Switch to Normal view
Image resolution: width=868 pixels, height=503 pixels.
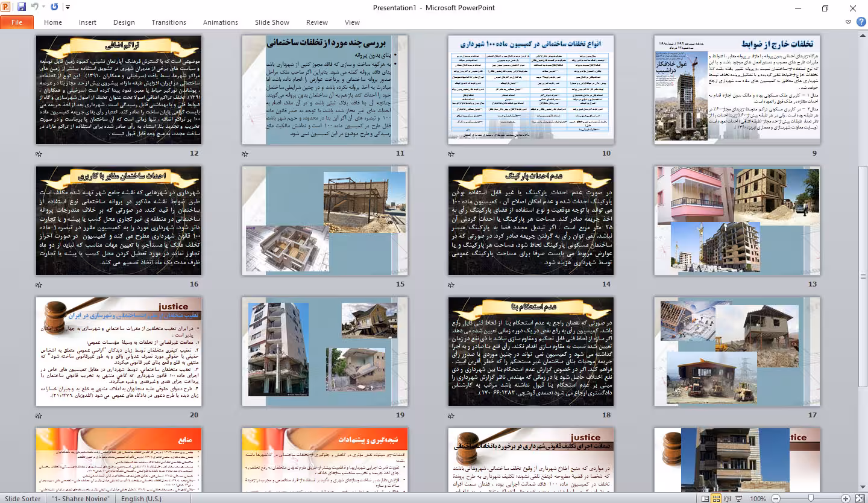[x=706, y=499]
